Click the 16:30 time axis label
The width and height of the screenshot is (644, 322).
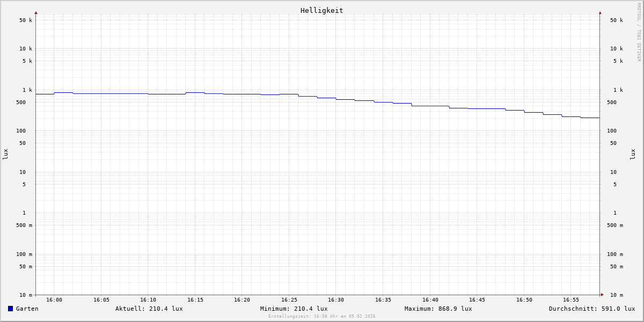(x=336, y=300)
